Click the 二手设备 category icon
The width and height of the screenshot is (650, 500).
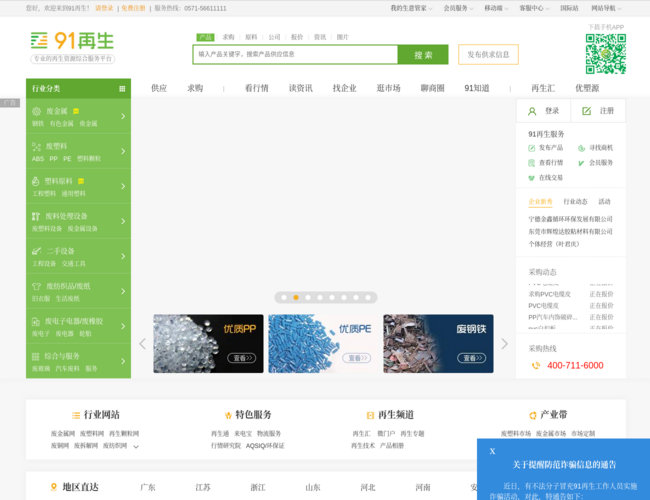point(37,251)
